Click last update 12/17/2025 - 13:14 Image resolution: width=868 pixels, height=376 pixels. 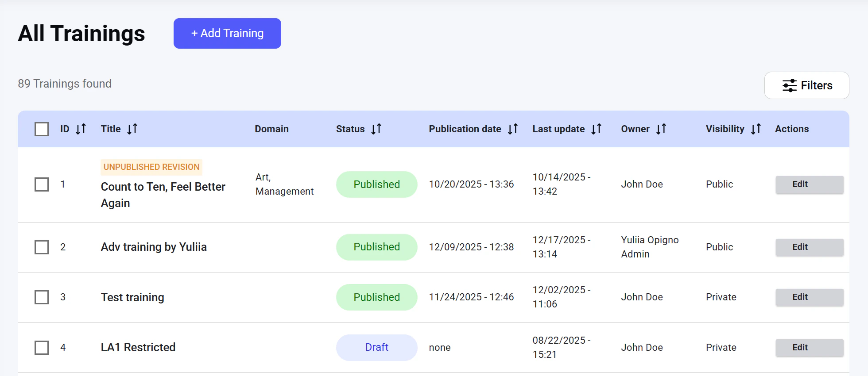(562, 247)
